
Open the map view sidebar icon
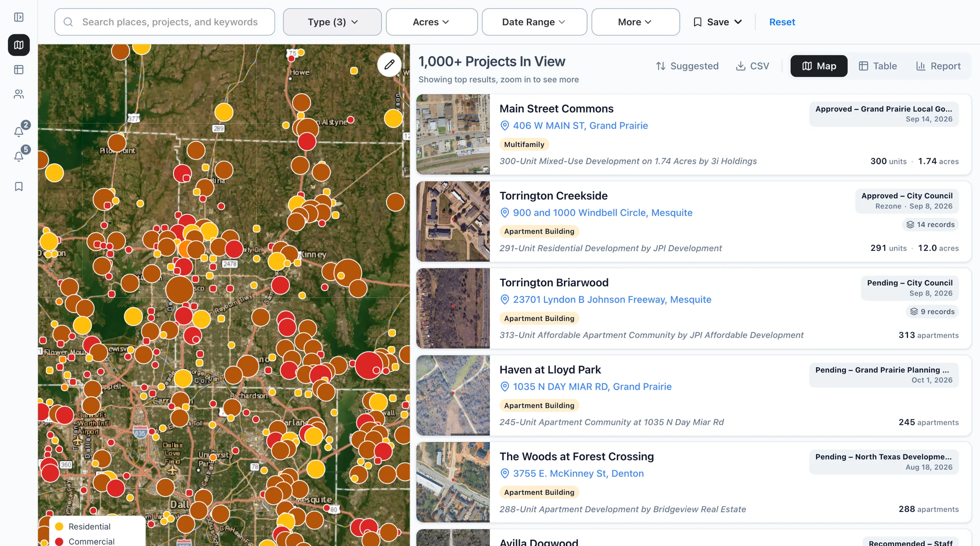coord(19,45)
